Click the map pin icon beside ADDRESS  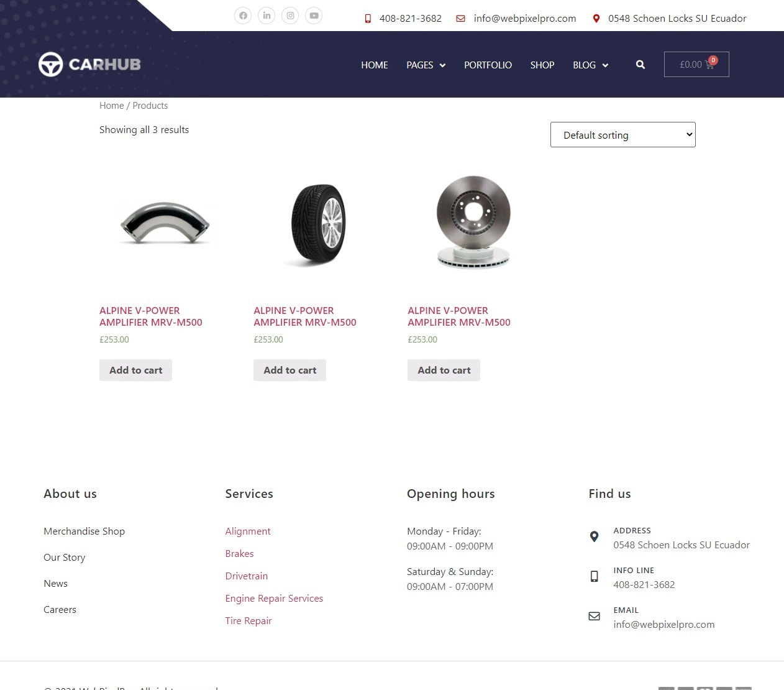click(x=594, y=536)
